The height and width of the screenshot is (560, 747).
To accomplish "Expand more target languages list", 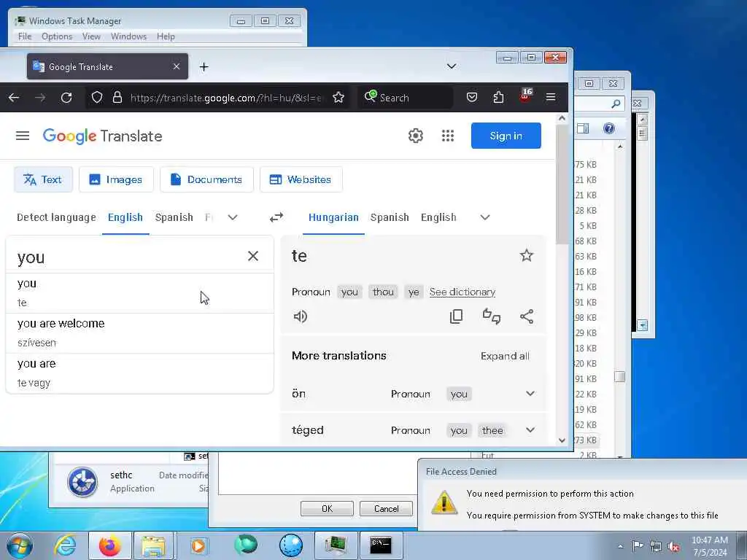I will (x=485, y=217).
